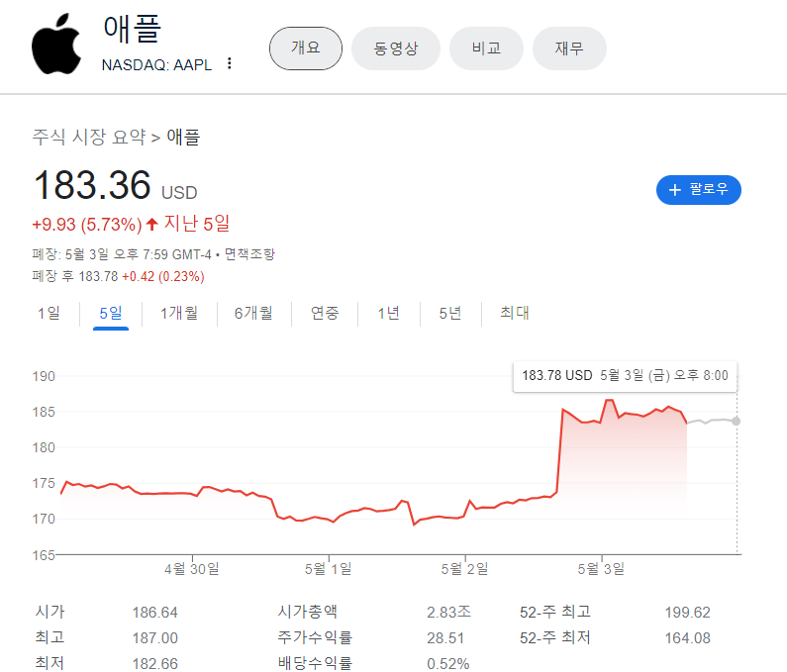787x672 pixels.
Task: Select the 개요 tab
Action: pos(306,48)
